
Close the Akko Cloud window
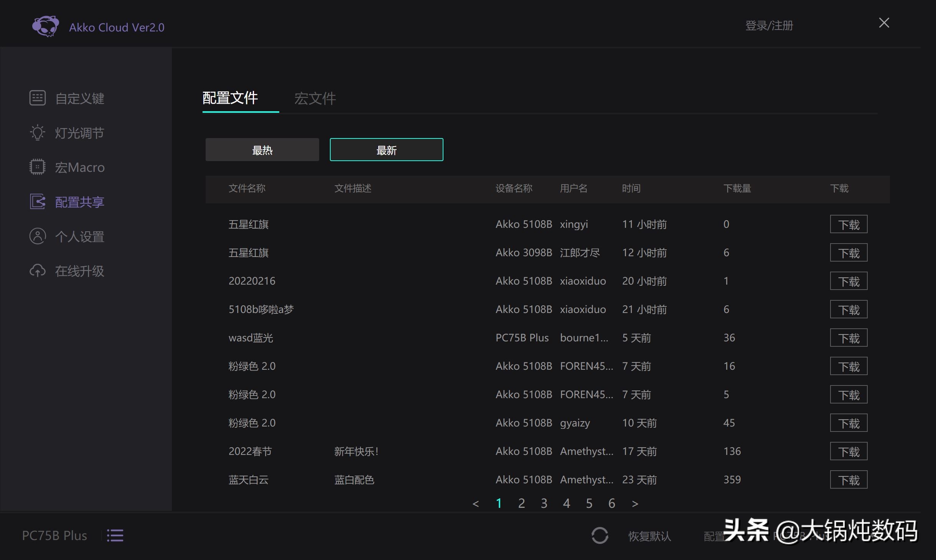click(x=884, y=23)
